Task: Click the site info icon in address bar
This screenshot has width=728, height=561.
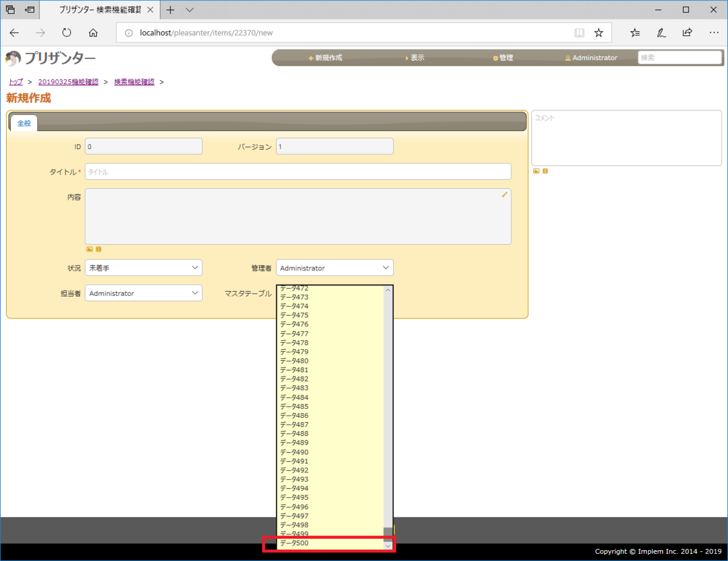Action: click(128, 33)
